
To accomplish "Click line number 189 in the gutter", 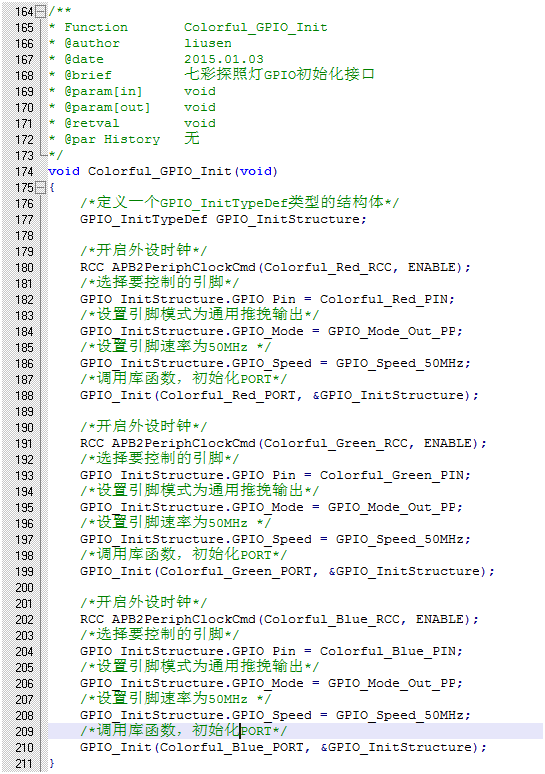I will tap(24, 412).
